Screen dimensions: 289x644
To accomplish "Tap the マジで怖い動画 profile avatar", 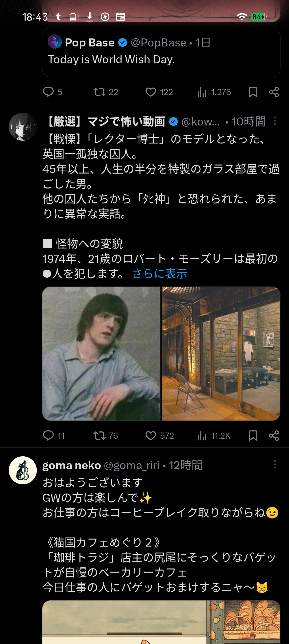I will [23, 127].
